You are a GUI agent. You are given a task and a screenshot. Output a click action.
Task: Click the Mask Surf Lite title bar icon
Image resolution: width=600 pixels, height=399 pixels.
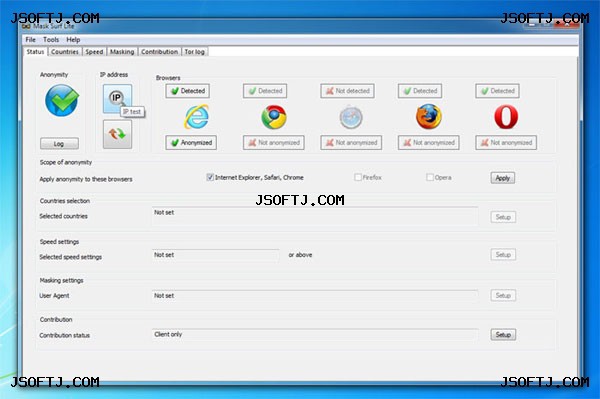tap(26, 26)
